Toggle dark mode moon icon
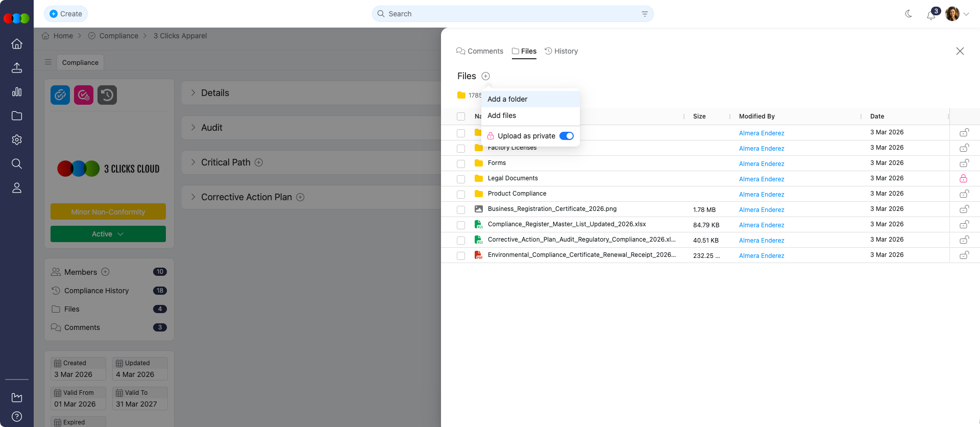Screen dimensions: 980x427 (909, 14)
